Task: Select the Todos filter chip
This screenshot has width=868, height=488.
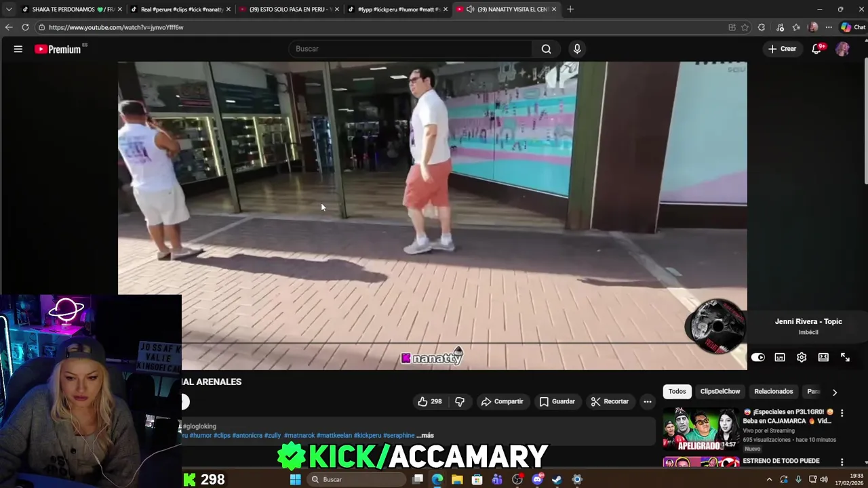Action: tap(677, 391)
